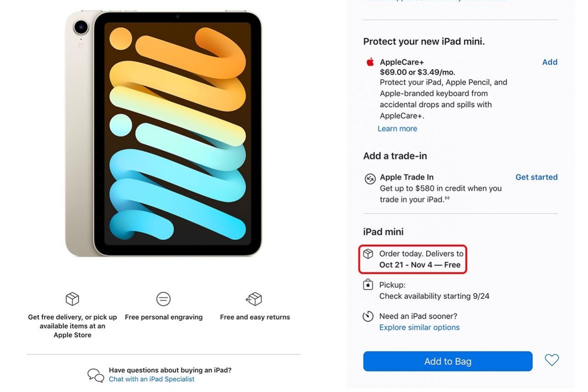Click the red AppleCare+ apple logo

pos(370,62)
